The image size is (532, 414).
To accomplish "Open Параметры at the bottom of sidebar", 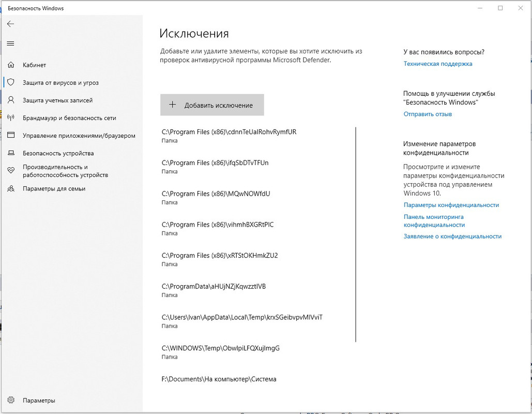I will 39,401.
